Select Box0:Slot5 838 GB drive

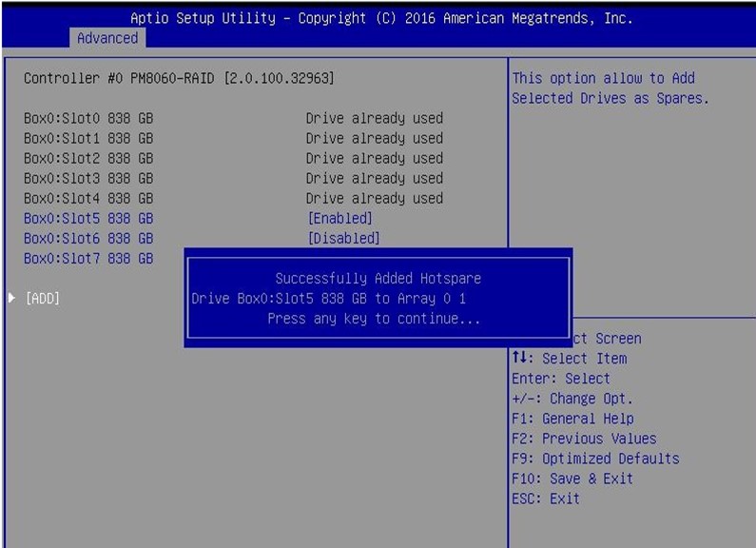(x=88, y=219)
